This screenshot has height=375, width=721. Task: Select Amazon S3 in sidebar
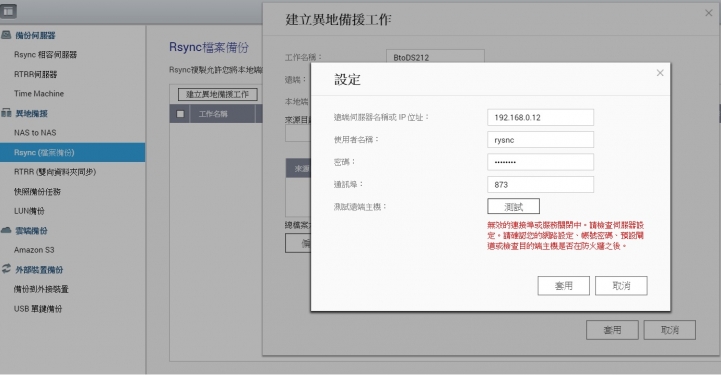click(x=34, y=250)
